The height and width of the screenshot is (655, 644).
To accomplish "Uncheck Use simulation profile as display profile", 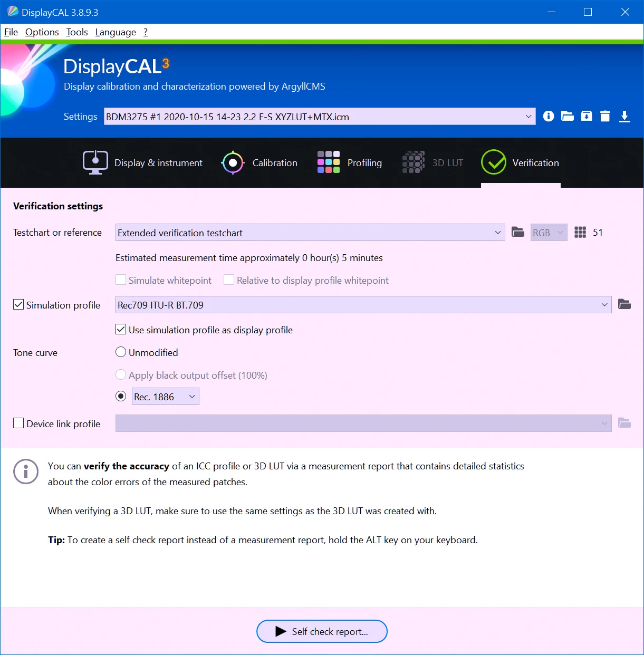I will (x=121, y=330).
